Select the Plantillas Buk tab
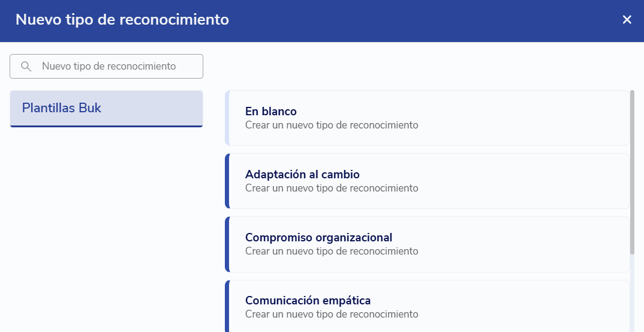The width and height of the screenshot is (644, 332). click(x=106, y=108)
